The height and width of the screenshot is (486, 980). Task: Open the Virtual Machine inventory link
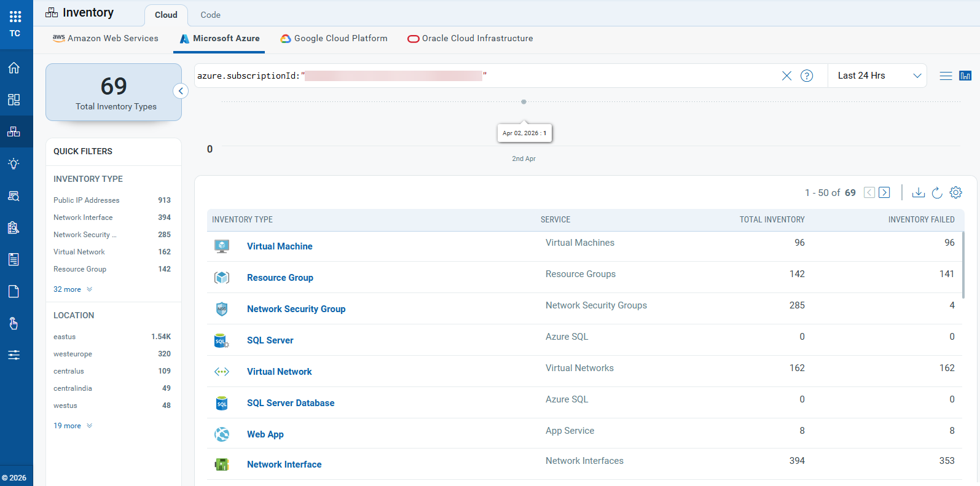pos(280,246)
